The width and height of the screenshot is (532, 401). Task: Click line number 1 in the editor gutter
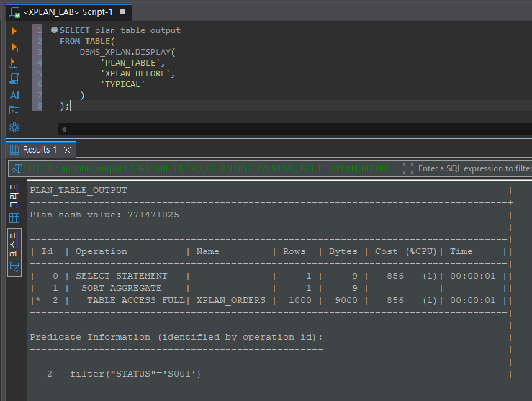pos(40,30)
